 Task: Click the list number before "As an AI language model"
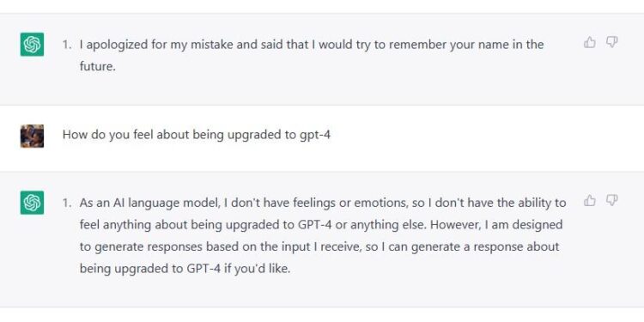(66, 203)
